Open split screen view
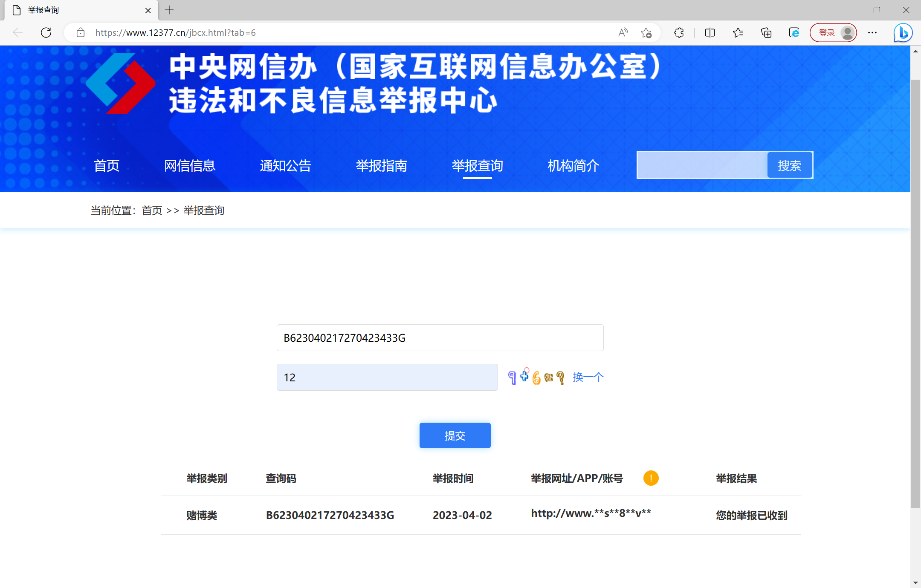This screenshot has width=921, height=588. pyautogui.click(x=710, y=32)
